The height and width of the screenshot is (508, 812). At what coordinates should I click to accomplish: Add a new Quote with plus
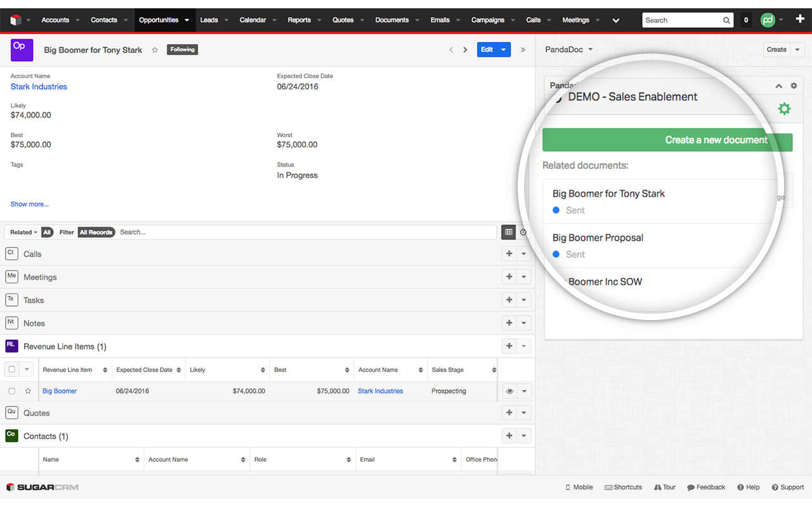tap(509, 413)
